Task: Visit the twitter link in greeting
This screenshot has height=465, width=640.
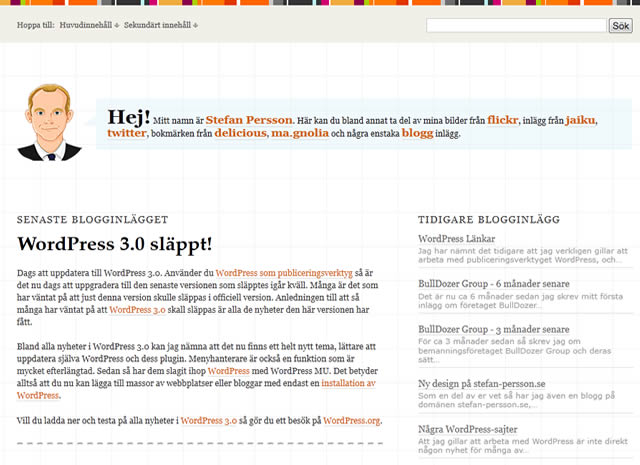Action: pyautogui.click(x=126, y=133)
